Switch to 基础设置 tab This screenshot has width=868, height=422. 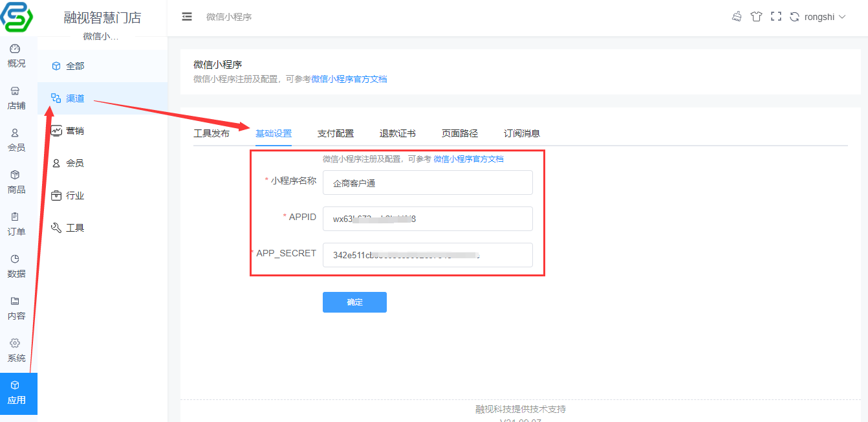(274, 133)
